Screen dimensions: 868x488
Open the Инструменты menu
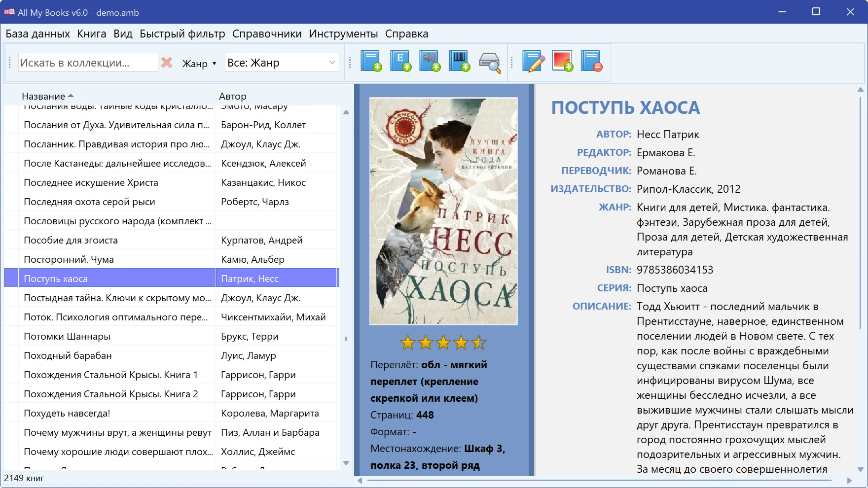(343, 34)
